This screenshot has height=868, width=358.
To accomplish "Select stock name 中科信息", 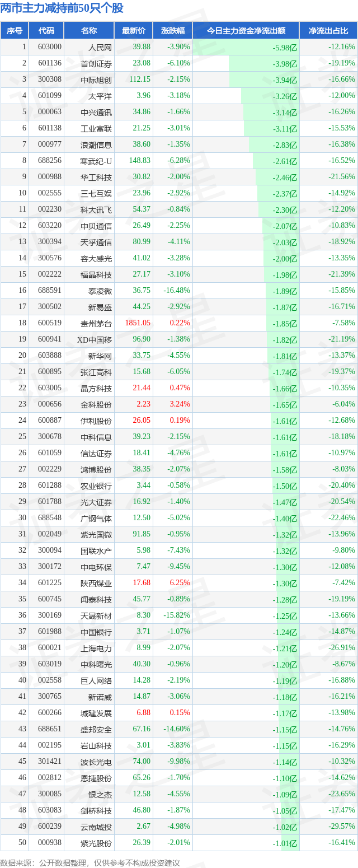I will (96, 437).
